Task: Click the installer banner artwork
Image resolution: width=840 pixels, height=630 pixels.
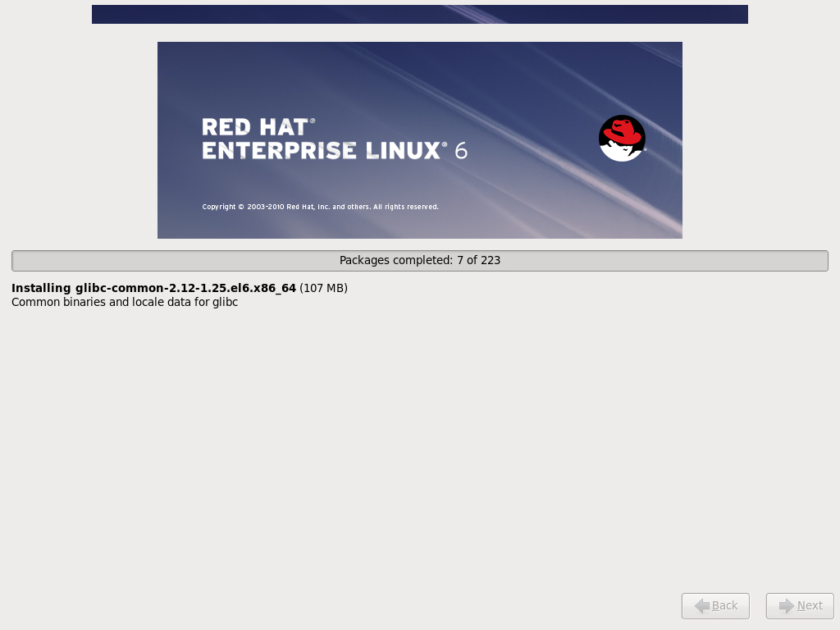Action: [x=420, y=139]
